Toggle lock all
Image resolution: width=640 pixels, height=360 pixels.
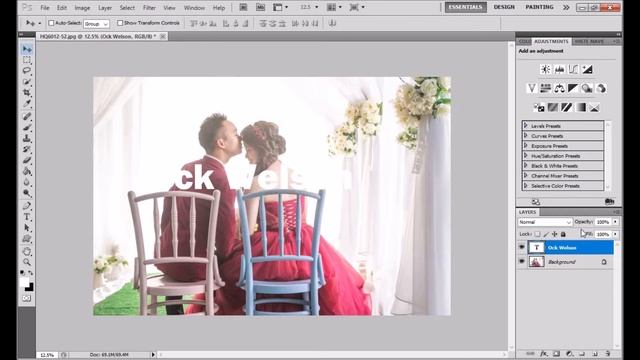[563, 234]
